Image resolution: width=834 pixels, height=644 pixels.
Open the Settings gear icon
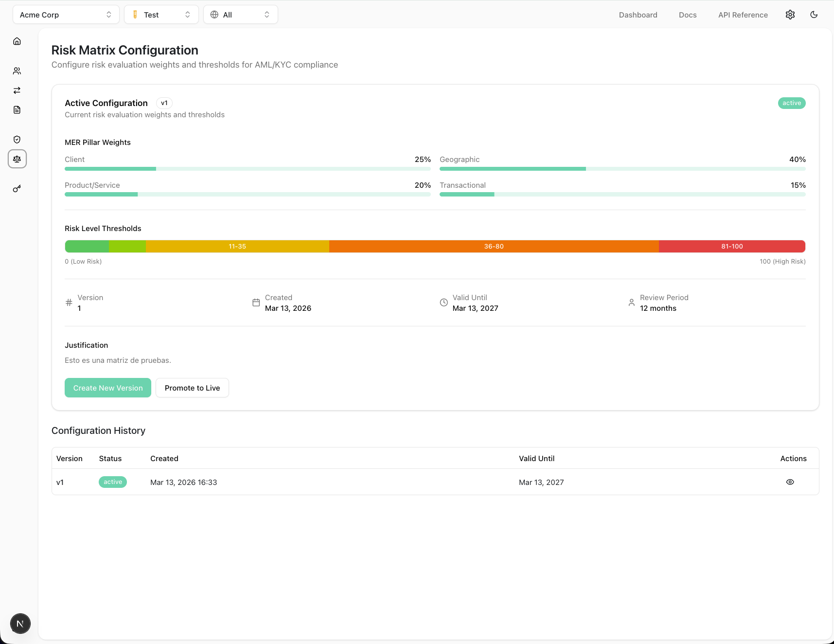pyautogui.click(x=790, y=15)
